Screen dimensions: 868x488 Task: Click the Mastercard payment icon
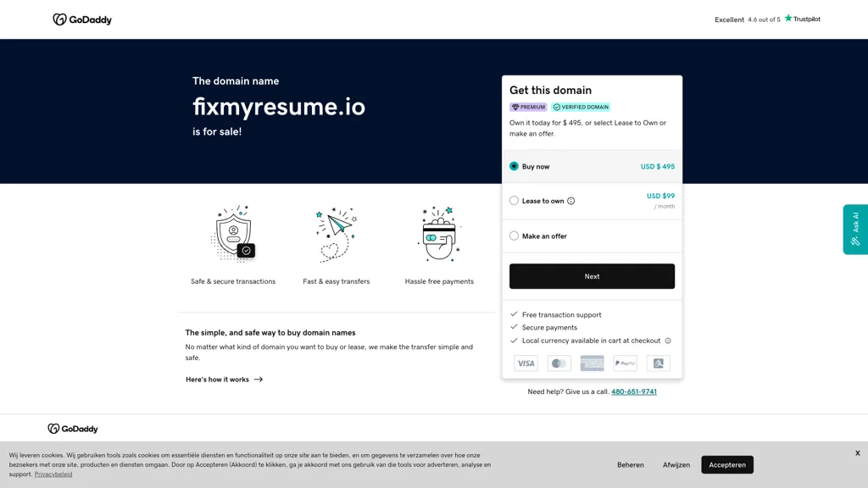coord(559,363)
